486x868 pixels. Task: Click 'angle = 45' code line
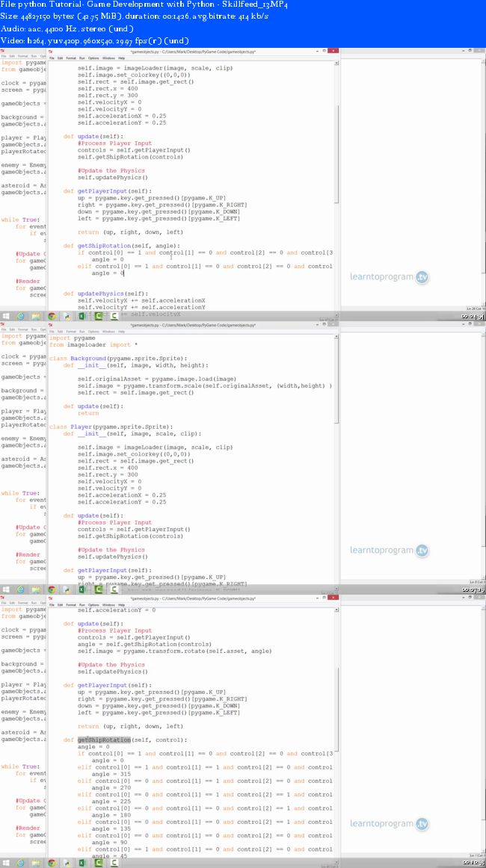point(110,856)
